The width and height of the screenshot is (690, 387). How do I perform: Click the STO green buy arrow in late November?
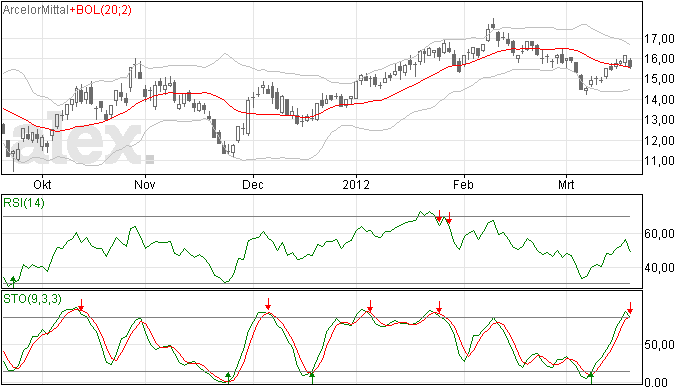point(228,377)
